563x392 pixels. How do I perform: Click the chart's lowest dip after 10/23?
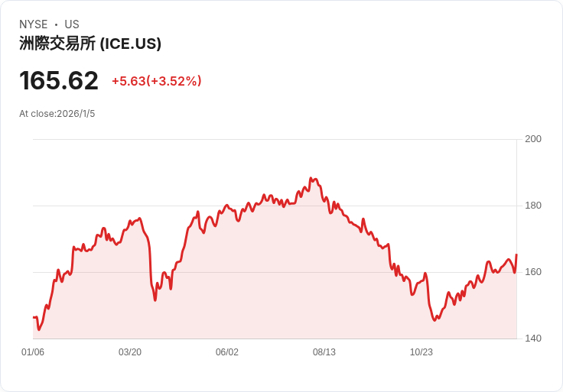[434, 320]
